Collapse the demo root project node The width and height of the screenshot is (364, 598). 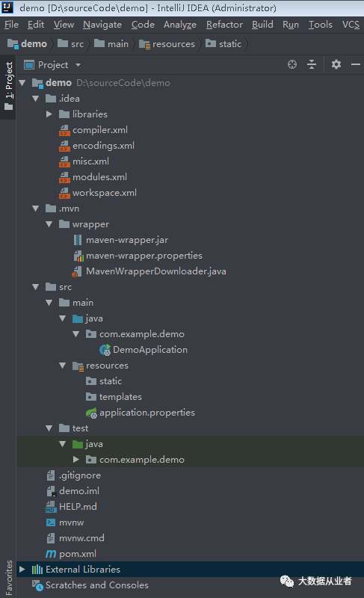click(22, 83)
